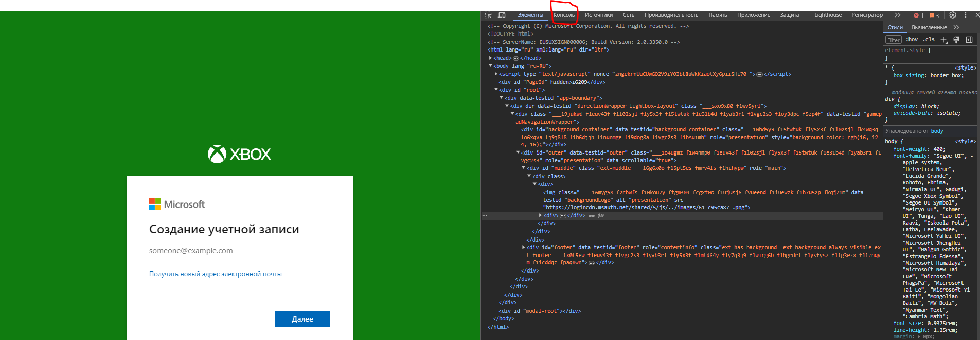The width and height of the screenshot is (980, 340).
Task: Open the Источники tab
Action: pyautogui.click(x=599, y=15)
